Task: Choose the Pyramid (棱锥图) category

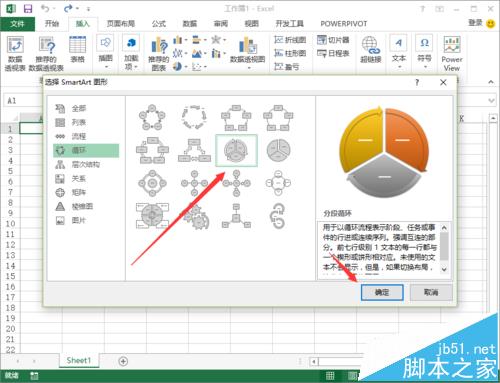Action: [86, 206]
